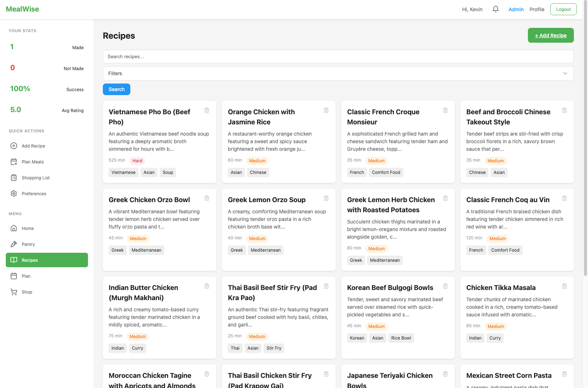Open Preferences via the gear icon
Viewport: 588px width, 388px height.
coord(13,193)
